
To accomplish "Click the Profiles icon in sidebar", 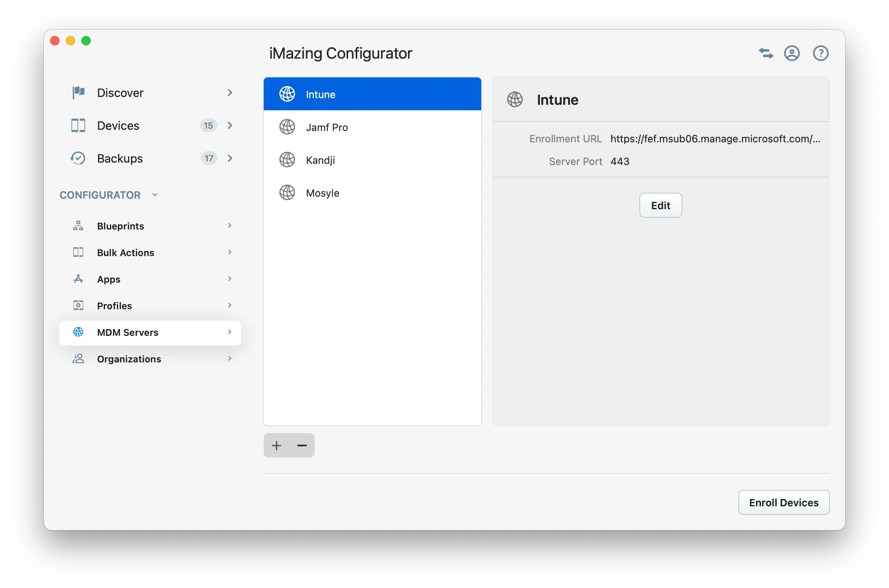I will (x=78, y=305).
